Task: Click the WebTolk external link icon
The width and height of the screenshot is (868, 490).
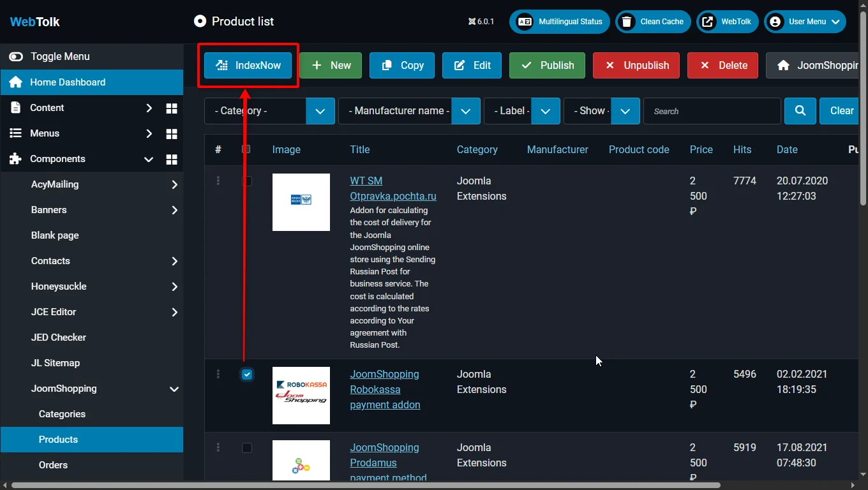Action: click(708, 22)
